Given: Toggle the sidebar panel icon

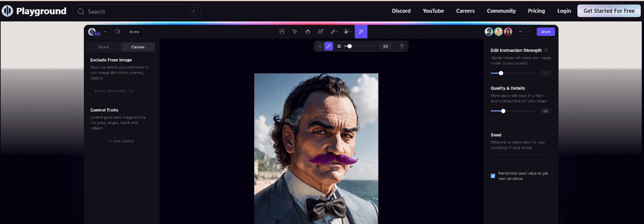Looking at the screenshot, I should 117,32.
